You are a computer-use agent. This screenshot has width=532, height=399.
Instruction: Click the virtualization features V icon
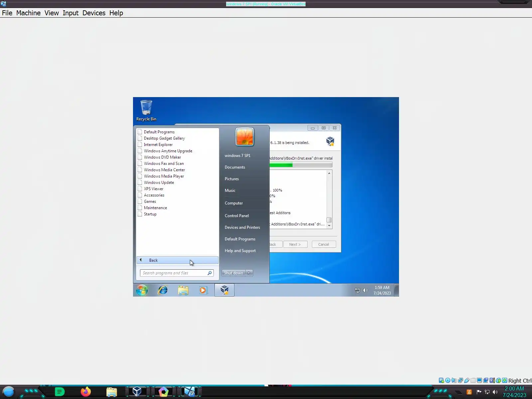click(492, 380)
